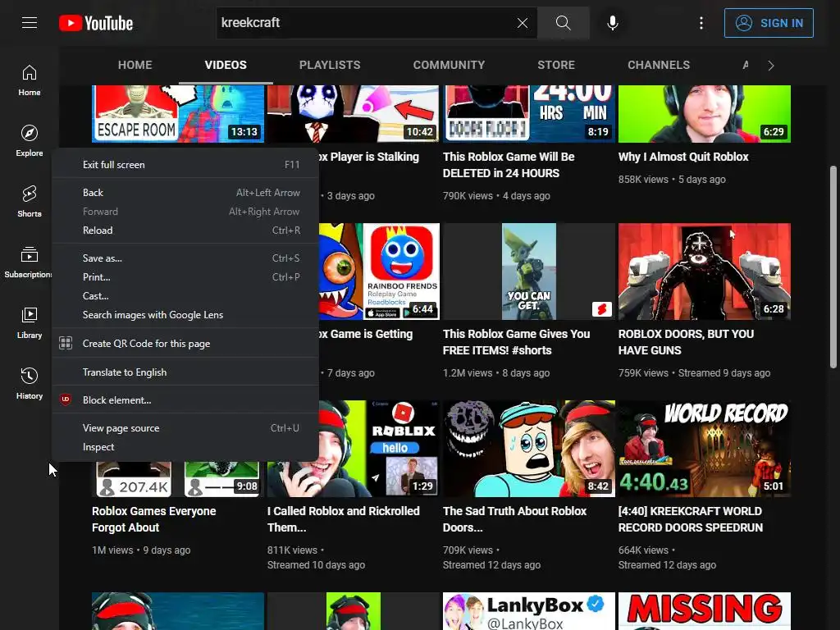Click the page vertical scrollbar thumb
The height and width of the screenshot is (630, 840).
(833, 267)
